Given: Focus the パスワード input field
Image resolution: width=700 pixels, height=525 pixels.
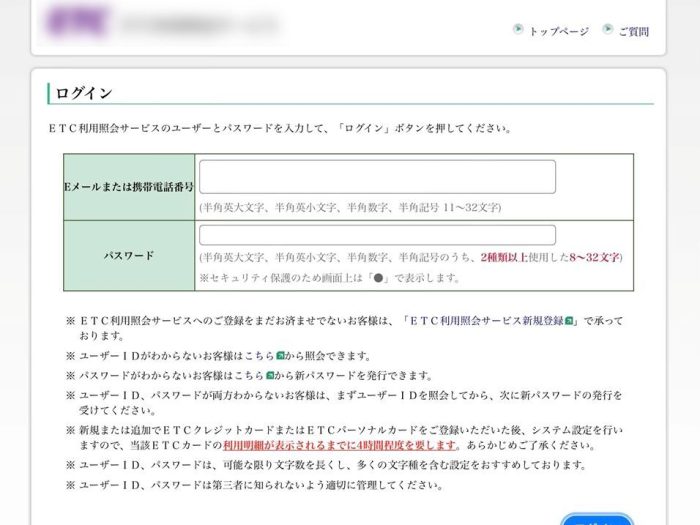Looking at the screenshot, I should (x=377, y=235).
